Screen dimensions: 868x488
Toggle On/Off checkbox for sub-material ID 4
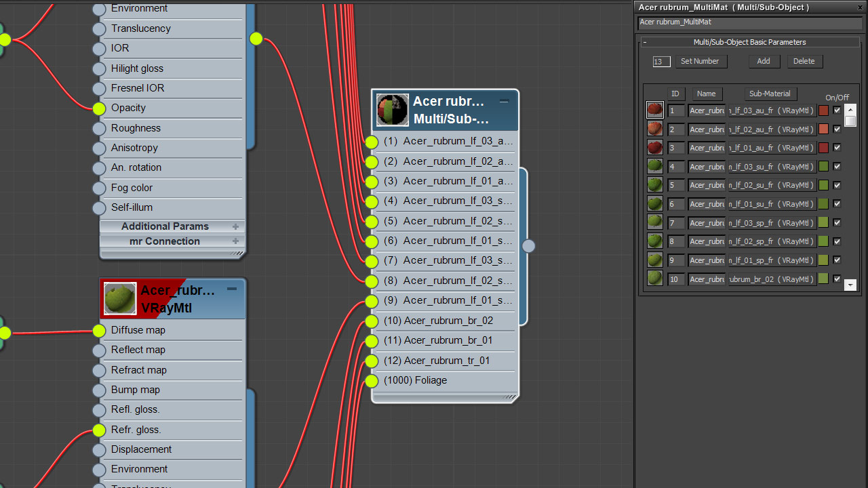(x=837, y=166)
